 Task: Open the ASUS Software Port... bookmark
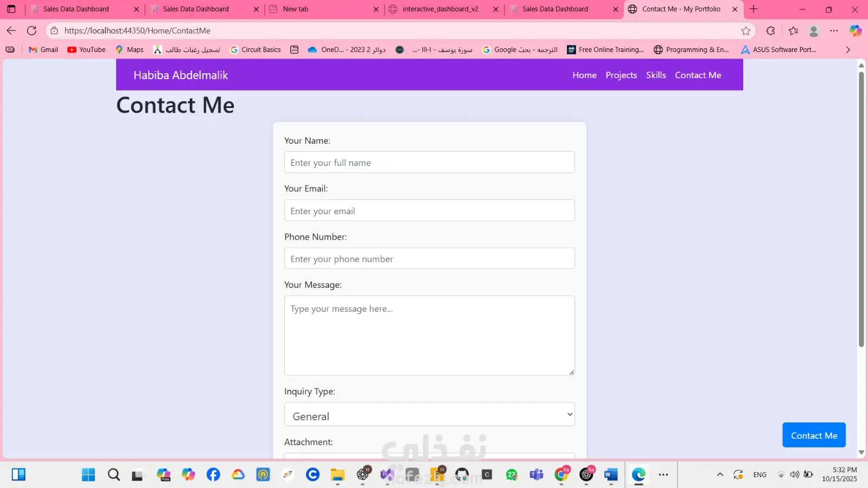pos(779,50)
